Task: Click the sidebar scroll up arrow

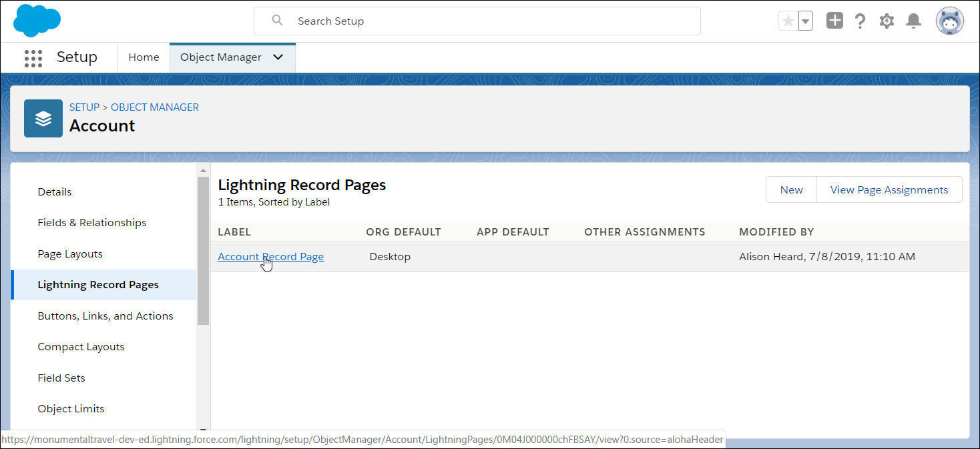Action: click(x=203, y=171)
